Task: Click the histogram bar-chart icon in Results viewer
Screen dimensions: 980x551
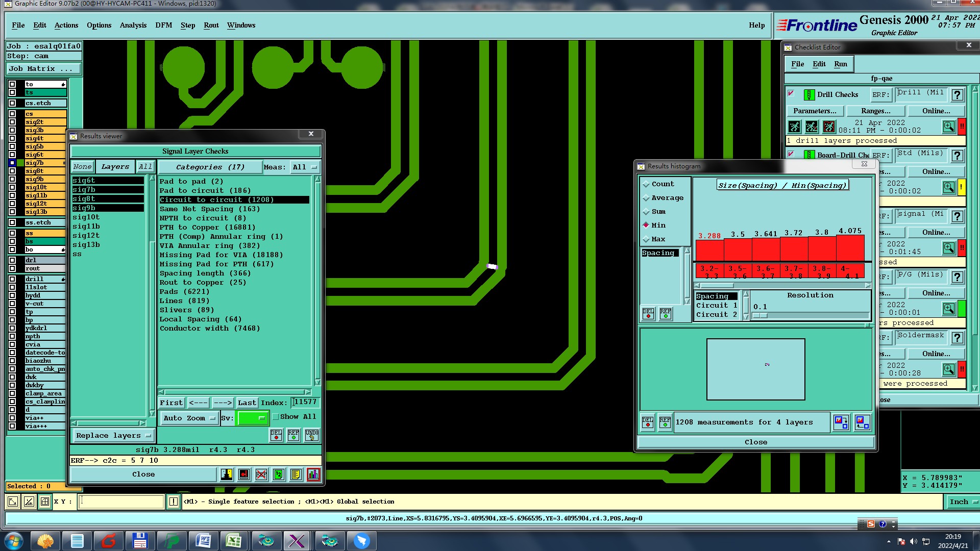Action: click(313, 474)
